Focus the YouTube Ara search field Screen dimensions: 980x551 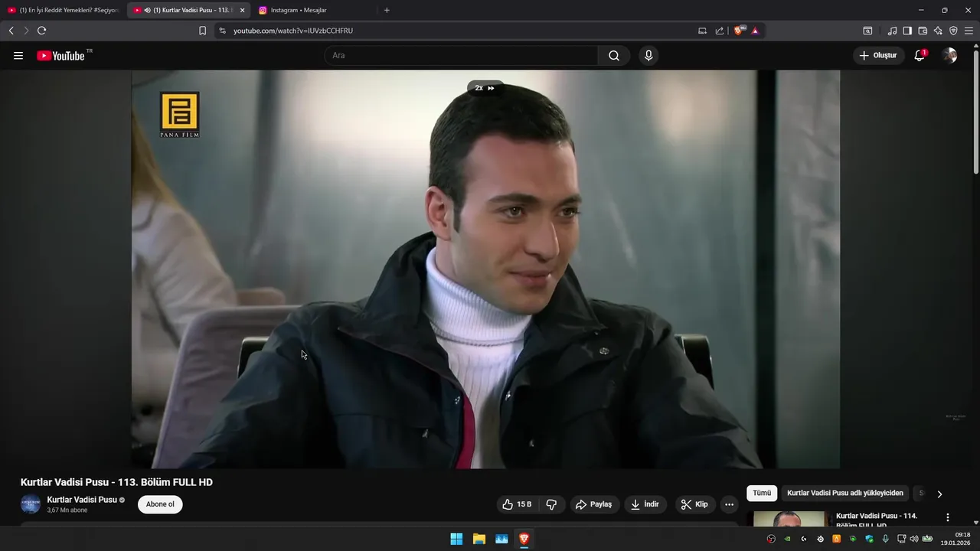point(461,56)
